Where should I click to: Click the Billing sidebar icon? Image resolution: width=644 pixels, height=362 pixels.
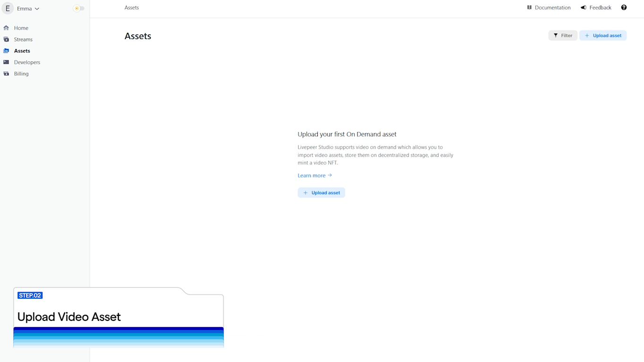coord(6,74)
